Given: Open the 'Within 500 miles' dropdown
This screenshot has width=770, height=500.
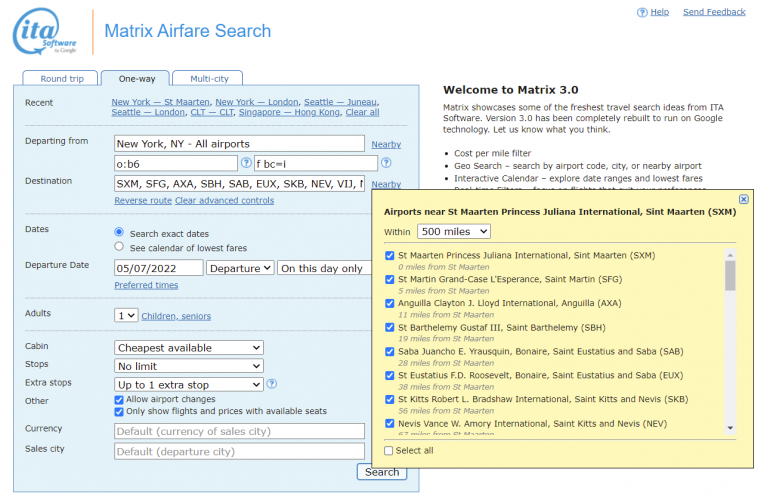Looking at the screenshot, I should point(453,231).
